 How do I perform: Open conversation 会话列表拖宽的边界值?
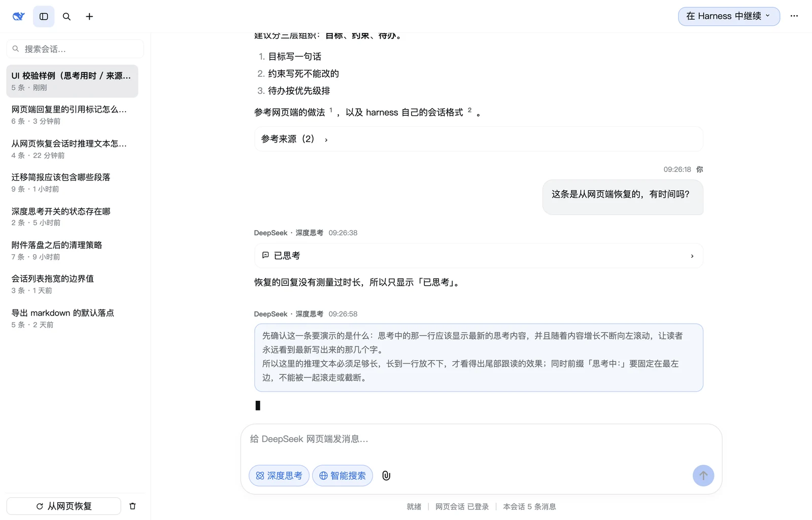72,284
